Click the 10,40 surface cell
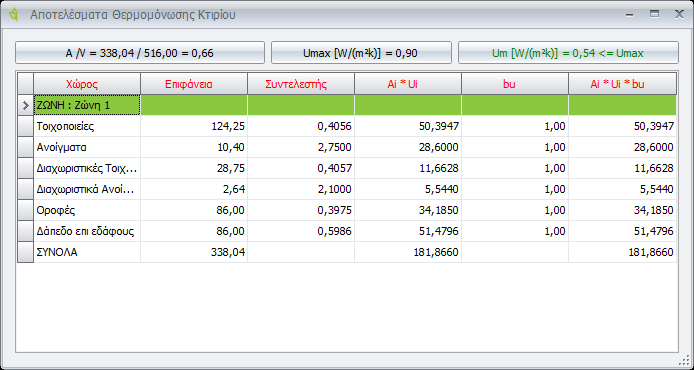Image resolution: width=694 pixels, height=370 pixels. coord(194,147)
